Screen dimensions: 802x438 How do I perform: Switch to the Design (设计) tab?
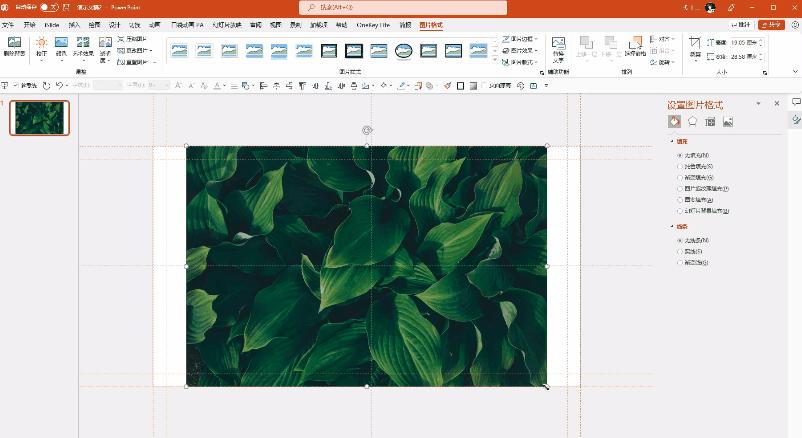(x=114, y=25)
